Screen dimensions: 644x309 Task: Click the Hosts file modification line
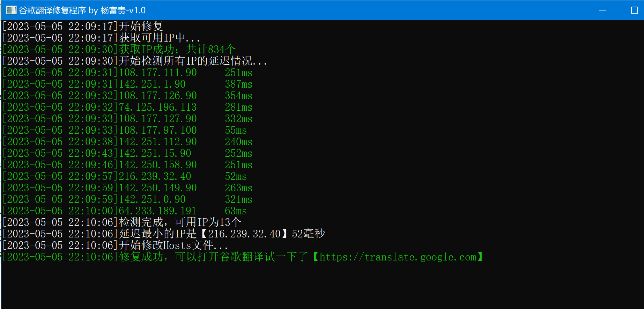pos(115,245)
